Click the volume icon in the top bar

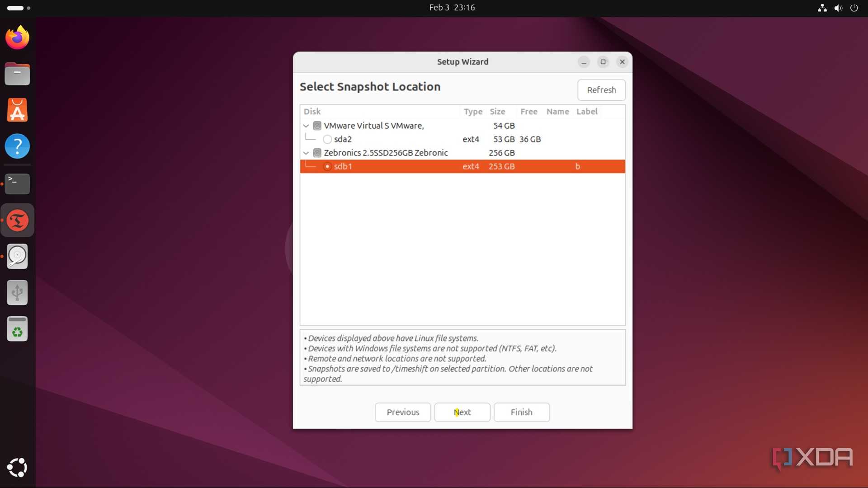838,8
